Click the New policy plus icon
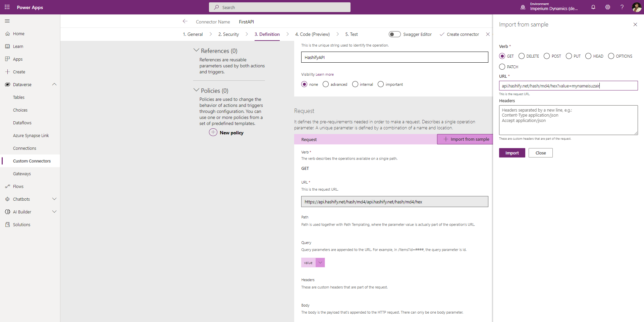 coord(213,132)
